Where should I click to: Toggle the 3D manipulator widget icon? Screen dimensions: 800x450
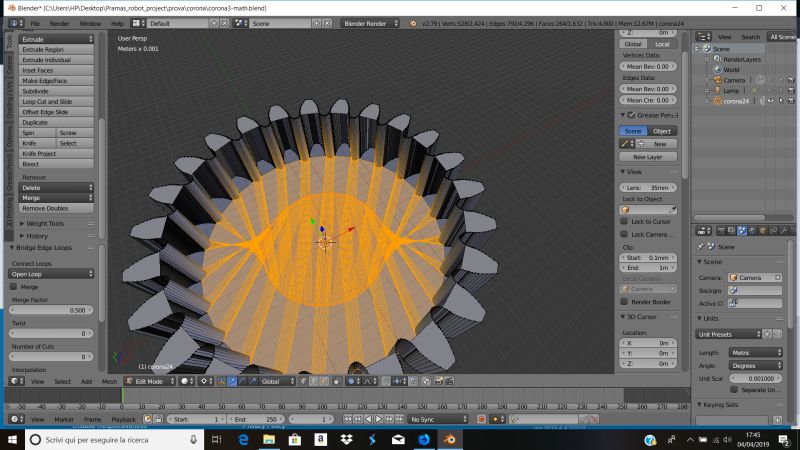(x=221, y=381)
